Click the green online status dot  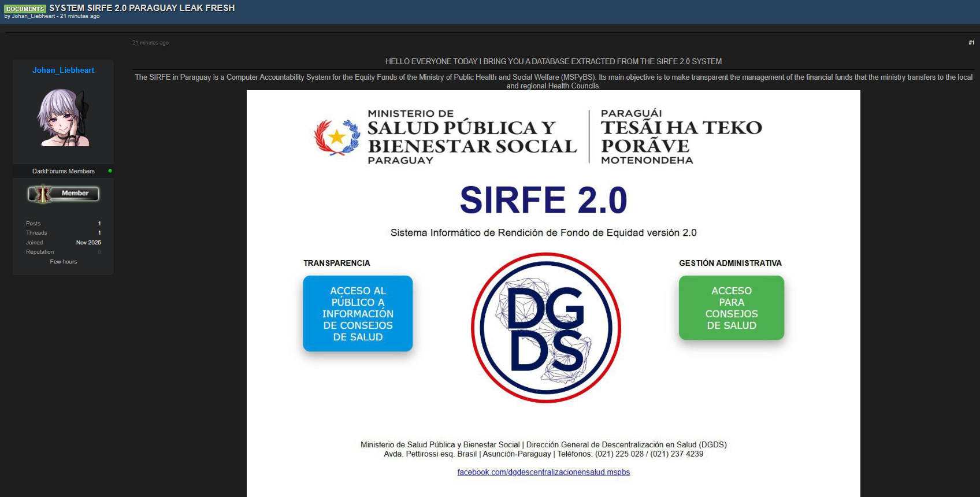tap(110, 171)
